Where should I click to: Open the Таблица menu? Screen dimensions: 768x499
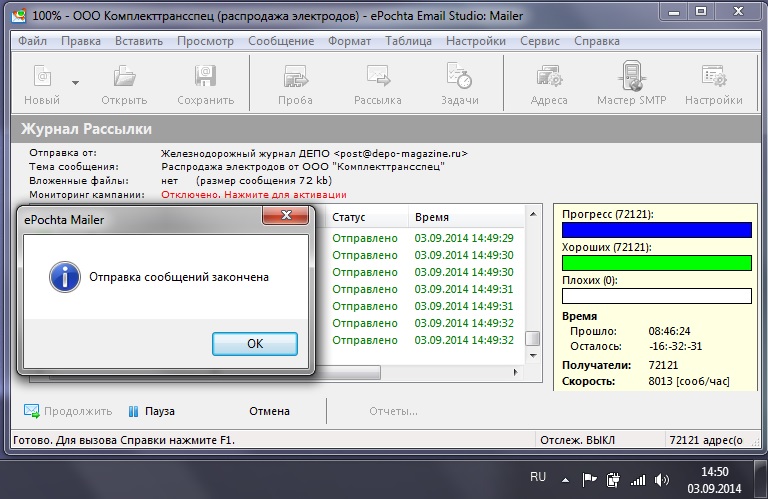click(x=408, y=41)
